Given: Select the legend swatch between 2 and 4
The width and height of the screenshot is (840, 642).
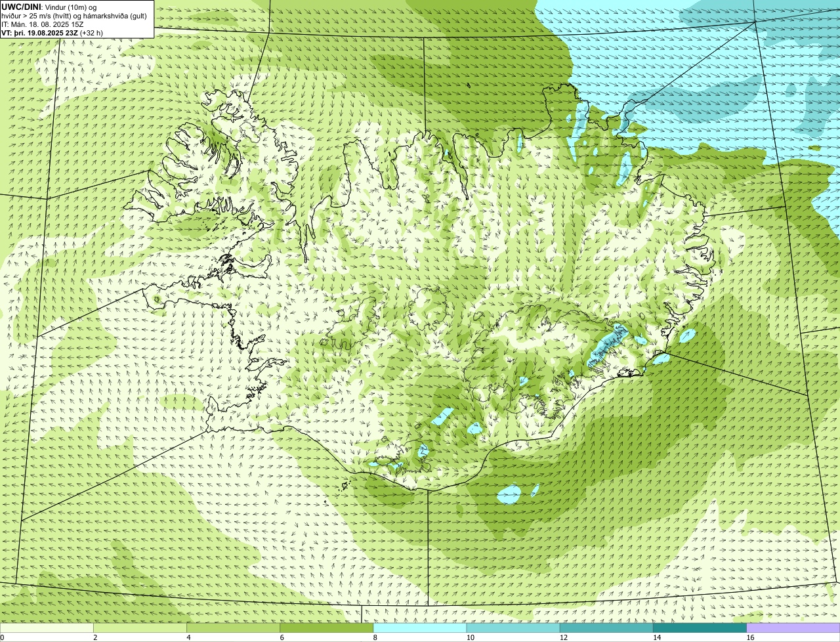Looking at the screenshot, I should click(140, 628).
